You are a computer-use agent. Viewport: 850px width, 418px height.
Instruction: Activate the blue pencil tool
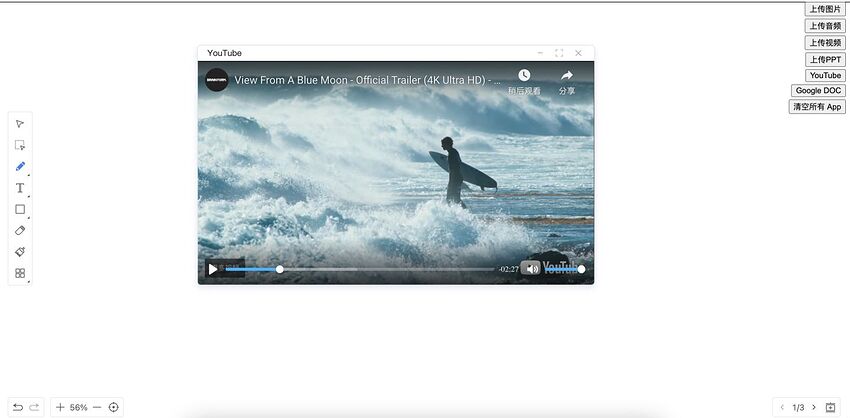(20, 166)
